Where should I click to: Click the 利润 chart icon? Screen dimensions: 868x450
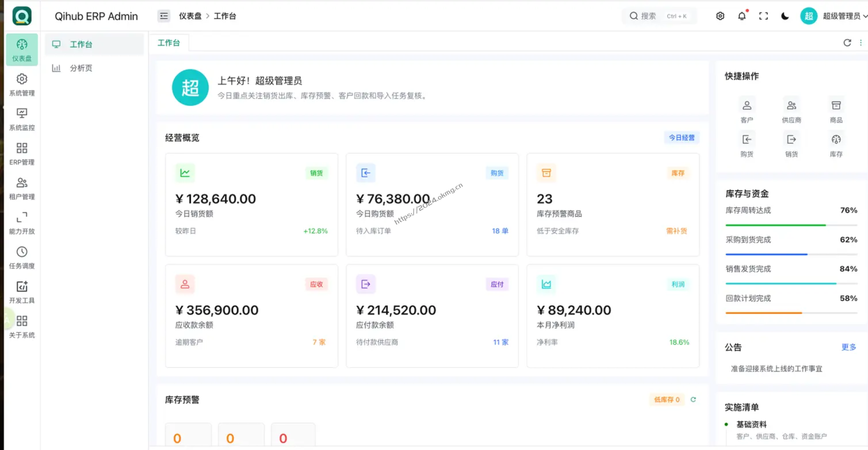pos(546,284)
